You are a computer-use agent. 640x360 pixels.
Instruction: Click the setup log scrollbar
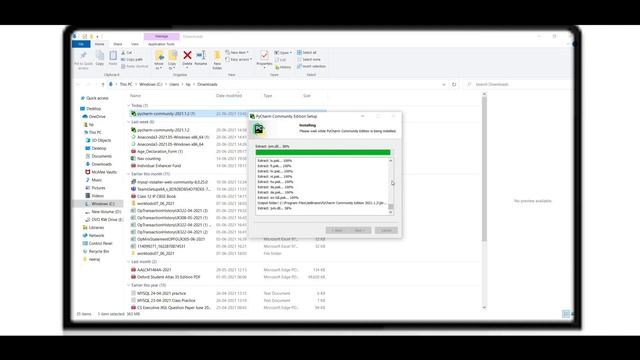391,186
